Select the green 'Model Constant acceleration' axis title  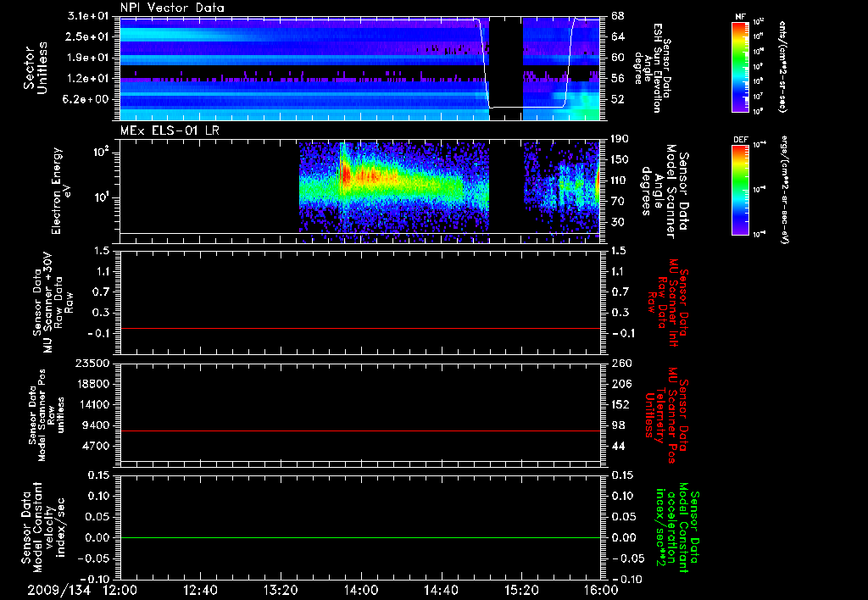pyautogui.click(x=677, y=527)
